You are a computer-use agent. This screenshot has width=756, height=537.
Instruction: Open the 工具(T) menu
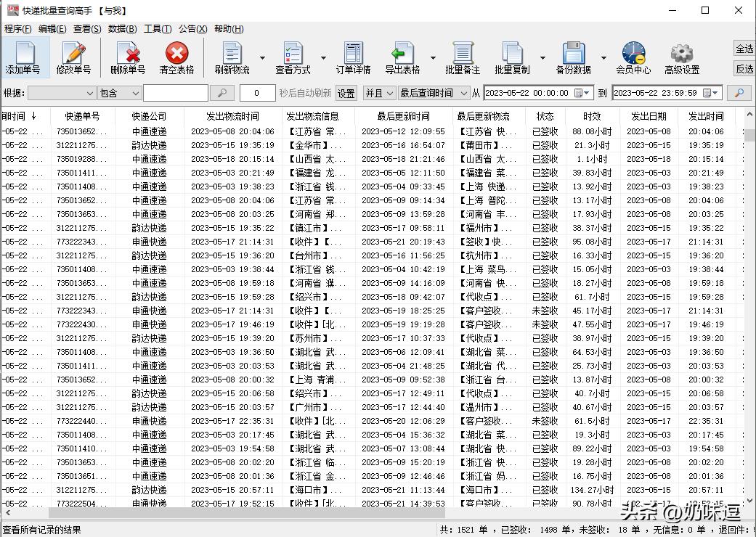(157, 29)
